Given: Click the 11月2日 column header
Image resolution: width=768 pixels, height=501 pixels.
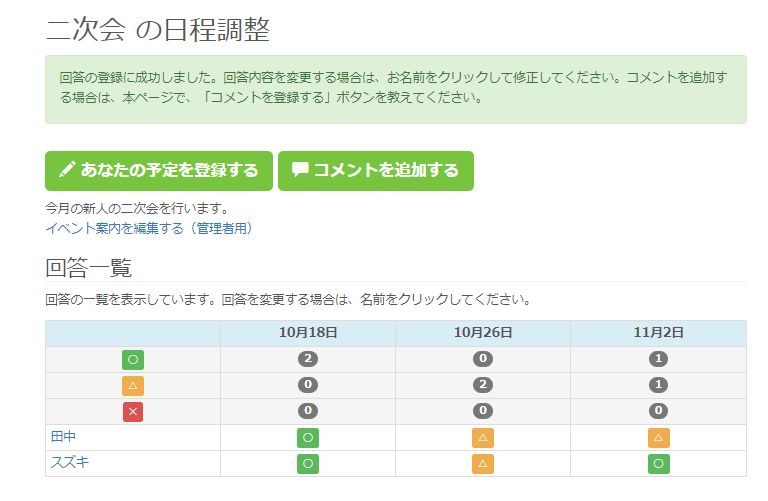Looking at the screenshot, I should click(658, 333).
